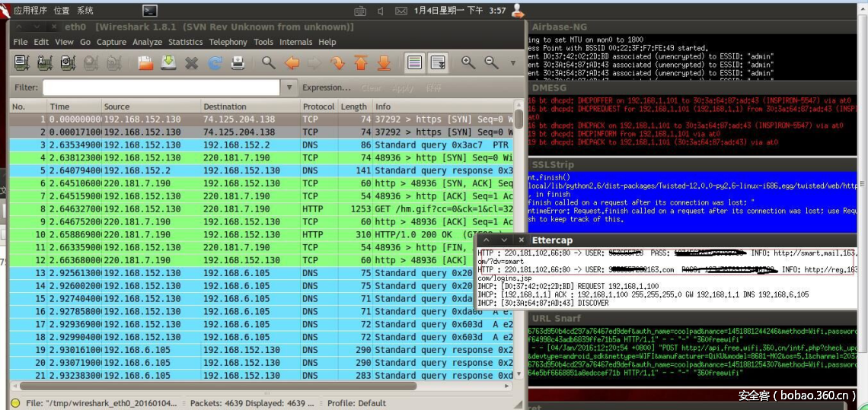Viewport: 868px width, 410px height.
Task: Open the Help menu
Action: [x=327, y=42]
